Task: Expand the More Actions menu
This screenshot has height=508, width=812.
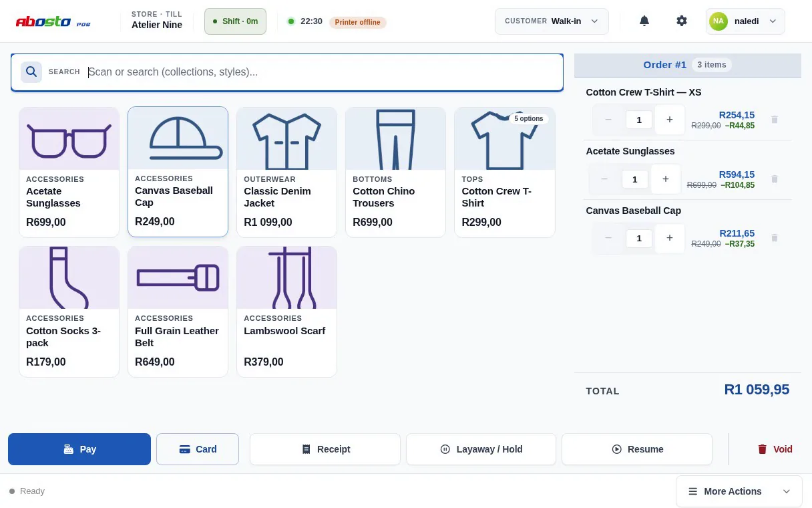Action: 740,491
